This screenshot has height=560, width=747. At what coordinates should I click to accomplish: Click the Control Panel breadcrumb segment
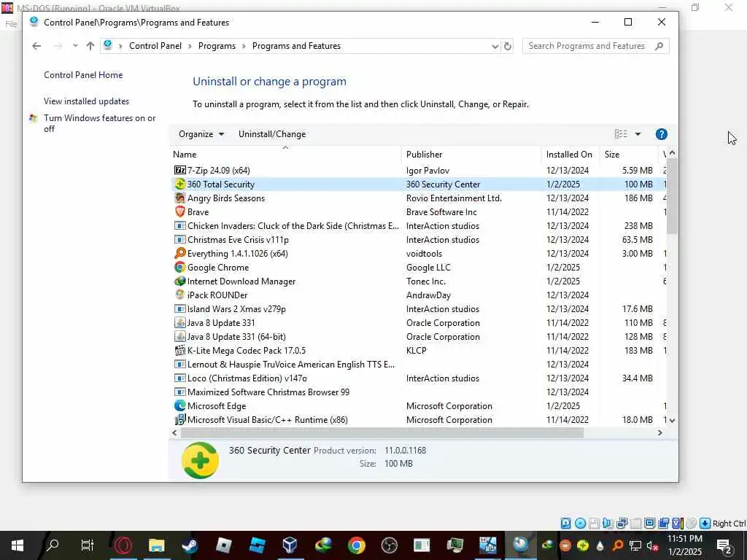tap(155, 46)
